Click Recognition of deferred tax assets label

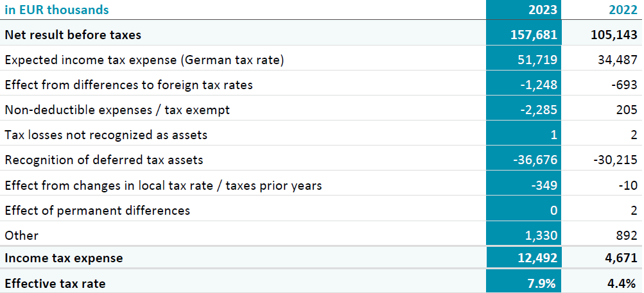pos(104,160)
